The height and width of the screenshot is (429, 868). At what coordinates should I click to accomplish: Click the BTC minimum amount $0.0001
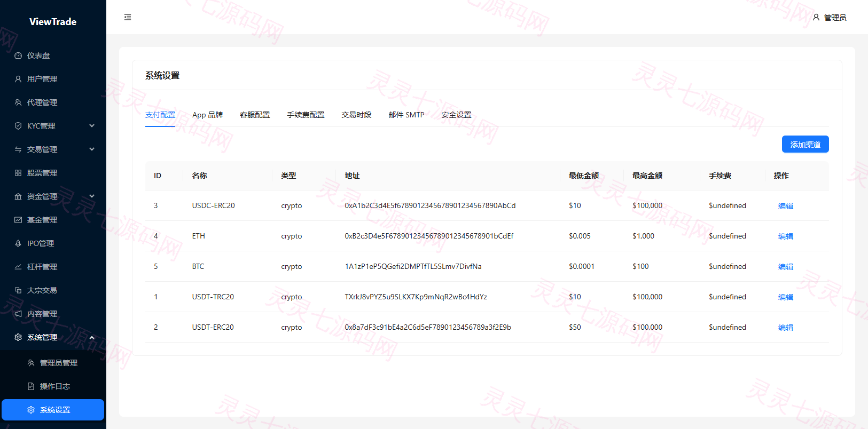582,266
